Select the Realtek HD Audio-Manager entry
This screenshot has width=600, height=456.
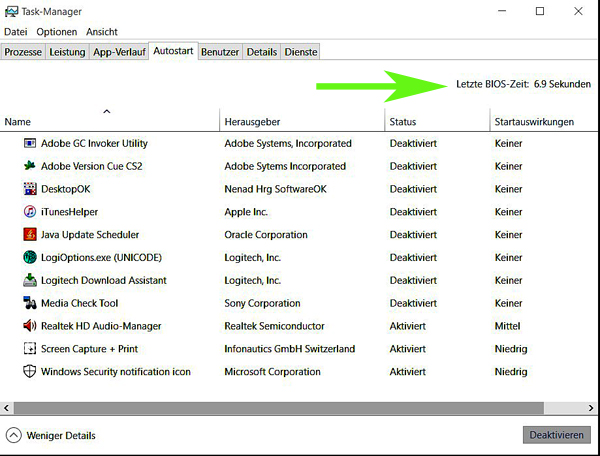101,326
